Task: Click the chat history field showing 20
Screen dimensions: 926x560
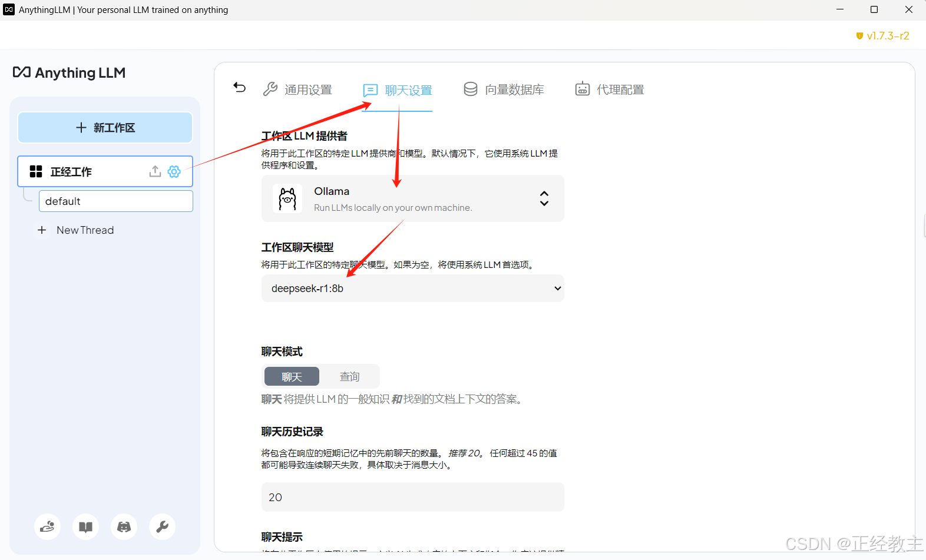Action: pos(413,497)
